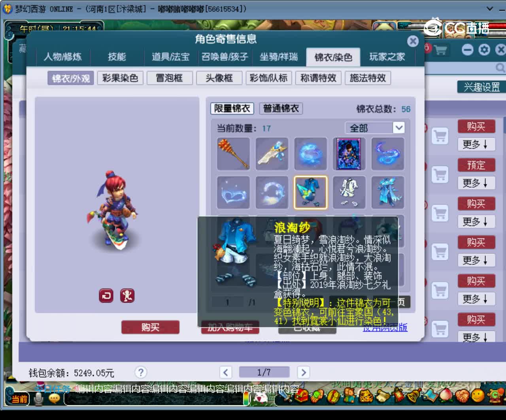Switch to 限量锦衣 filter
This screenshot has height=420, width=506.
[x=232, y=108]
